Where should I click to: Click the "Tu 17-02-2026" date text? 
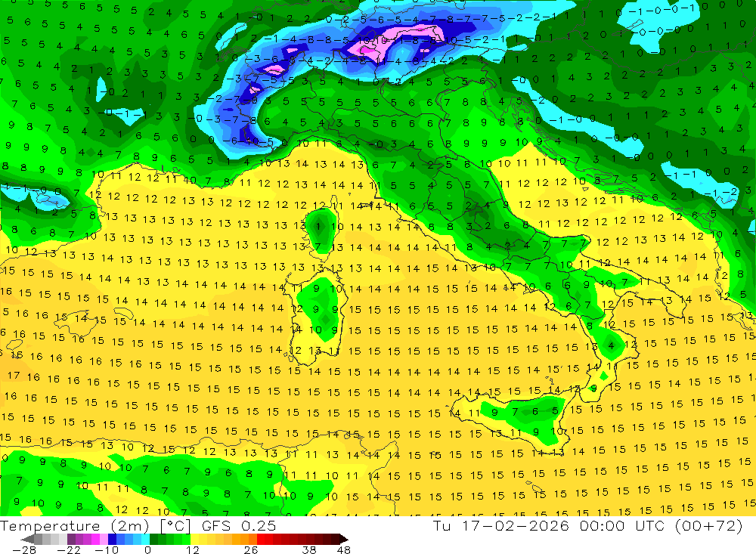501,525
